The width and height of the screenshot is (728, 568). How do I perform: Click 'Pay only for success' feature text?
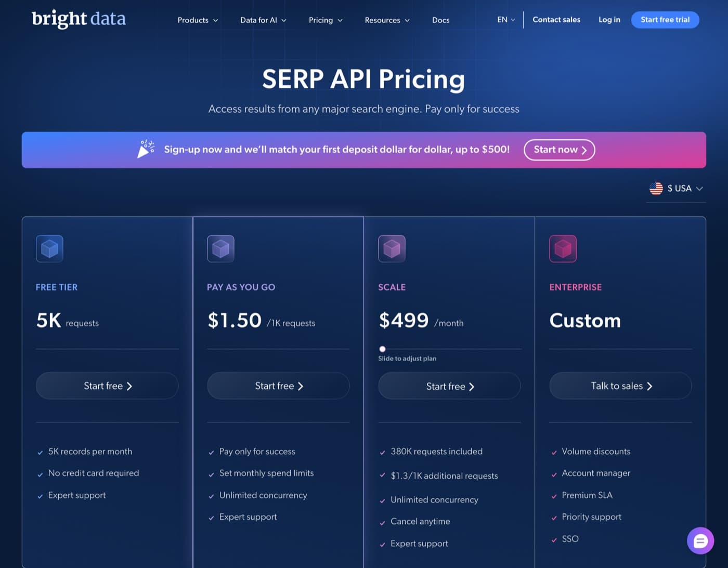coord(257,451)
